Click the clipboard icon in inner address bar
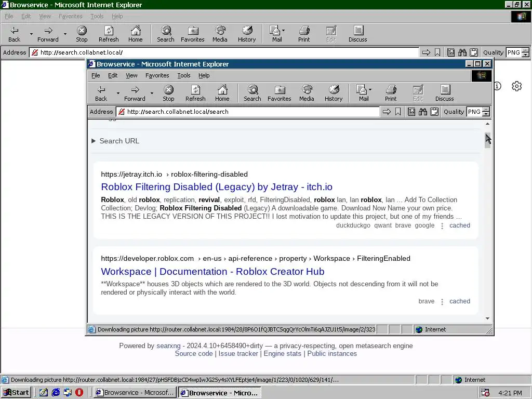This screenshot has width=532, height=399. point(434,112)
